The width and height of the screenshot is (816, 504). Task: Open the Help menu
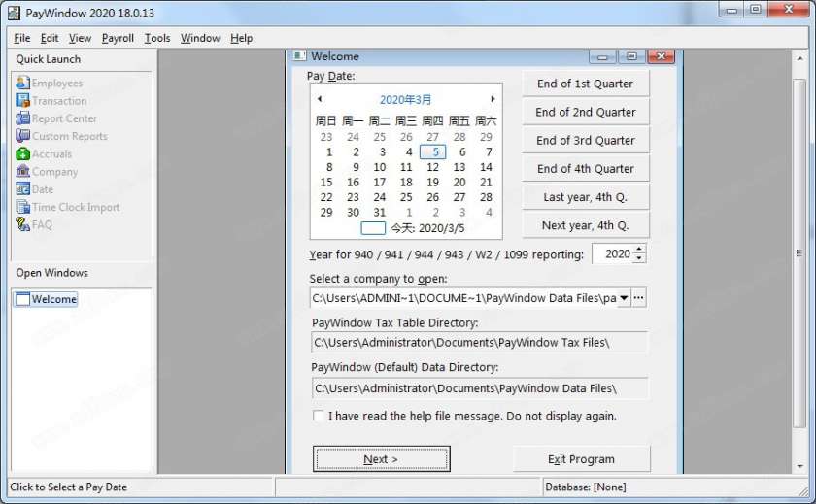[x=242, y=38]
